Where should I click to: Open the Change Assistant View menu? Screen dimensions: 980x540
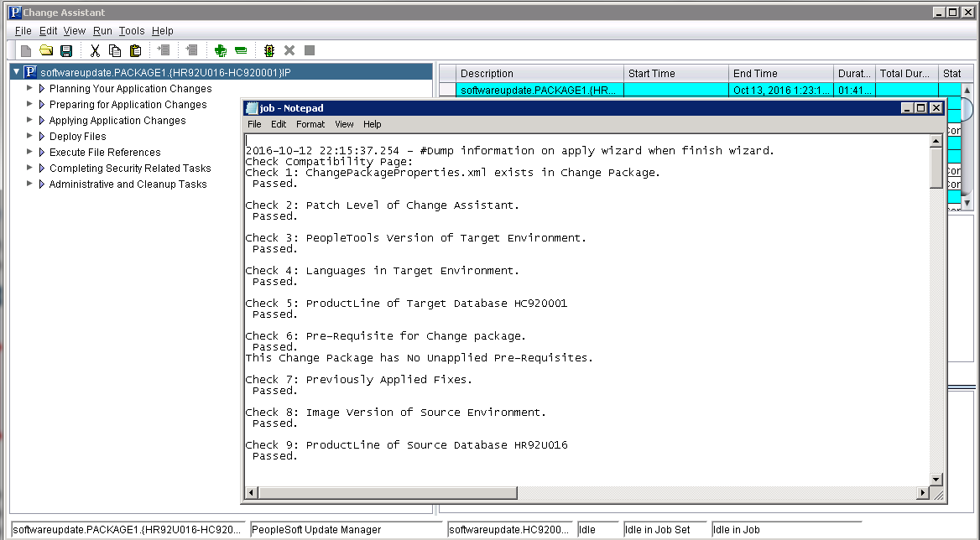coord(75,30)
